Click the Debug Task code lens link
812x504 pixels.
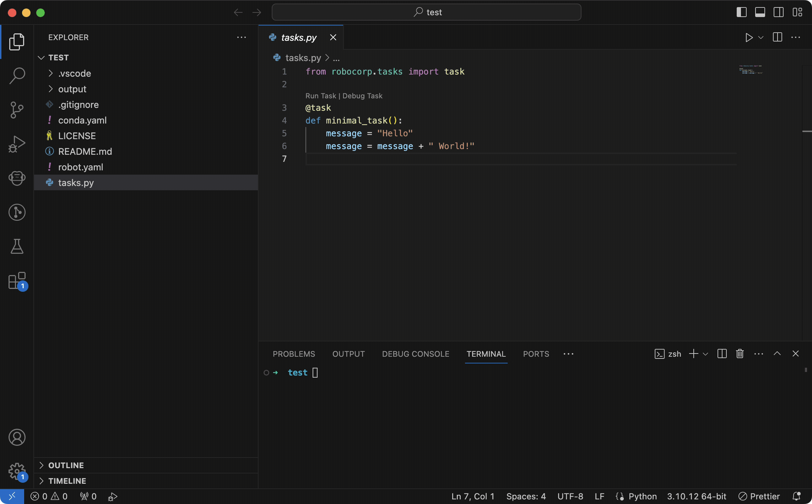coord(362,96)
